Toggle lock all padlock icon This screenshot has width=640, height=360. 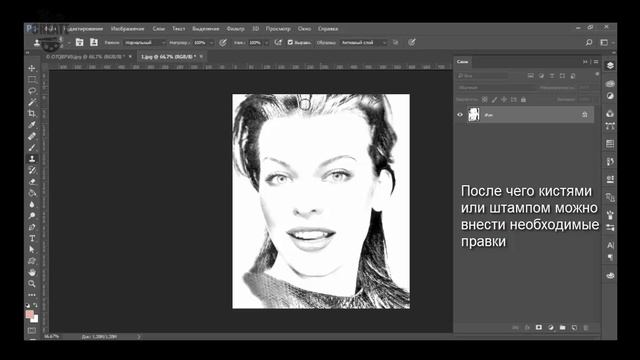click(x=523, y=100)
